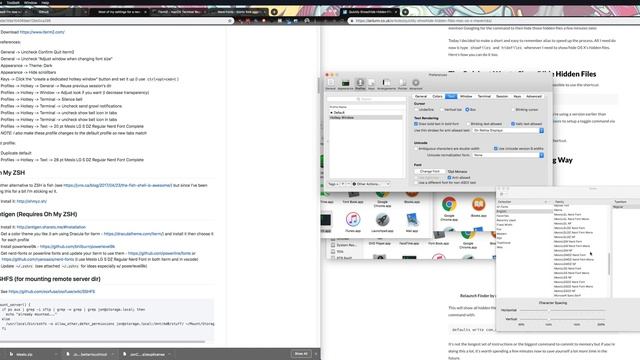Open draculatheme.com/iterm link

click(133, 234)
